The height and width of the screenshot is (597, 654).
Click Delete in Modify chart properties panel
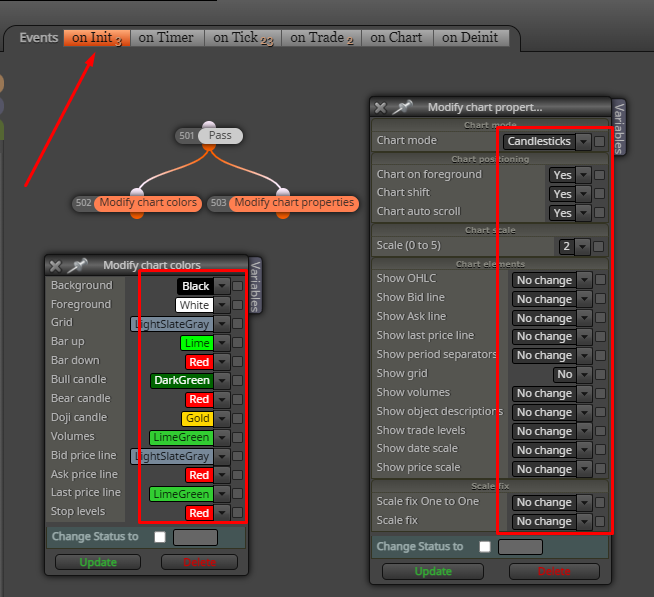tap(554, 572)
